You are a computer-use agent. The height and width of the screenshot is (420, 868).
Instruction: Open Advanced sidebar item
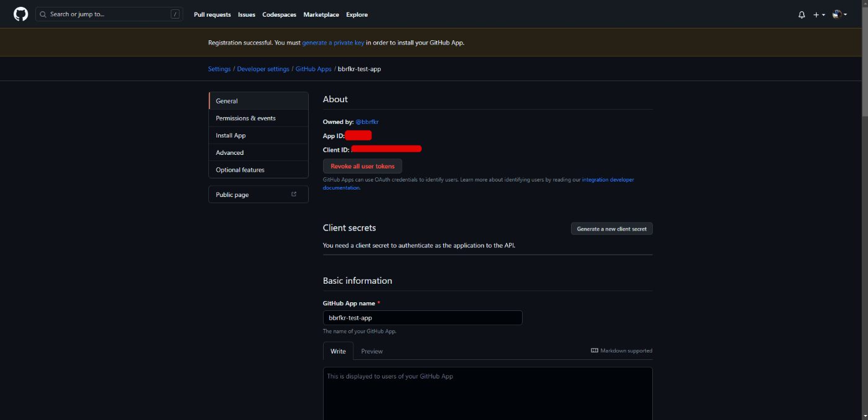pos(259,152)
